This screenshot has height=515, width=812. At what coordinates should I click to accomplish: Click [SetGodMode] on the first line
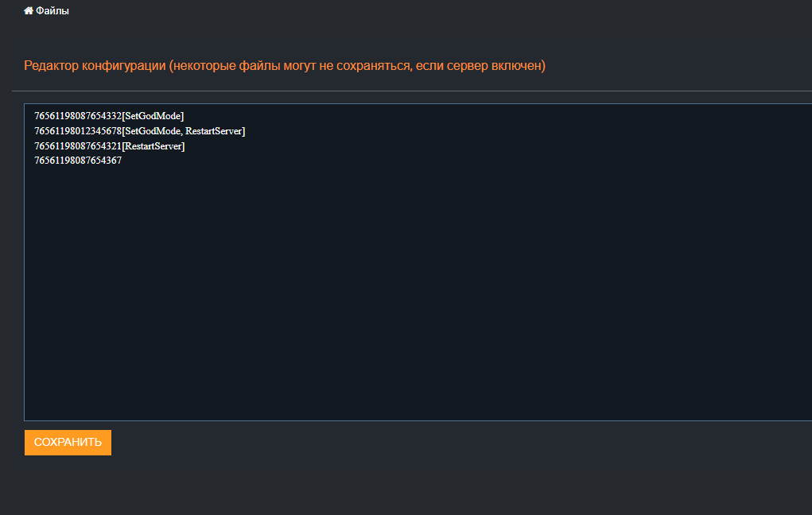[x=153, y=116]
